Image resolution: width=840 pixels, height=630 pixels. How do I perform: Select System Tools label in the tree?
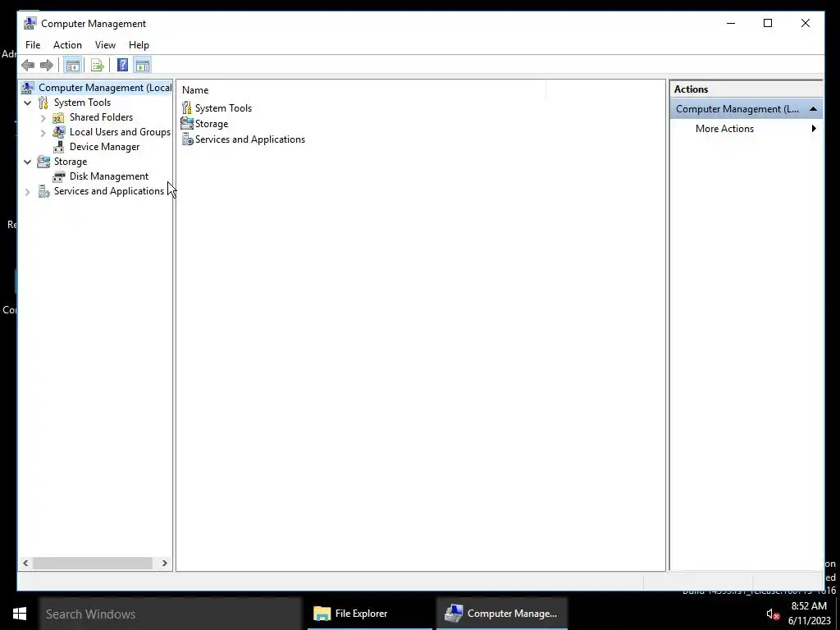pyautogui.click(x=82, y=103)
